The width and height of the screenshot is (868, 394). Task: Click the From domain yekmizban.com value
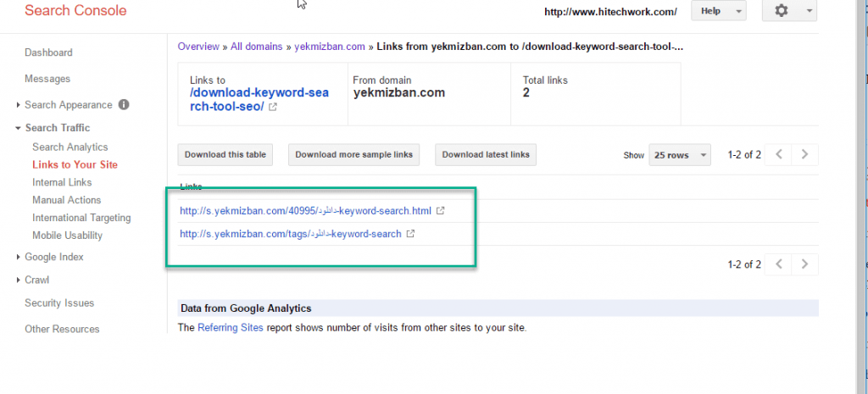(x=399, y=93)
